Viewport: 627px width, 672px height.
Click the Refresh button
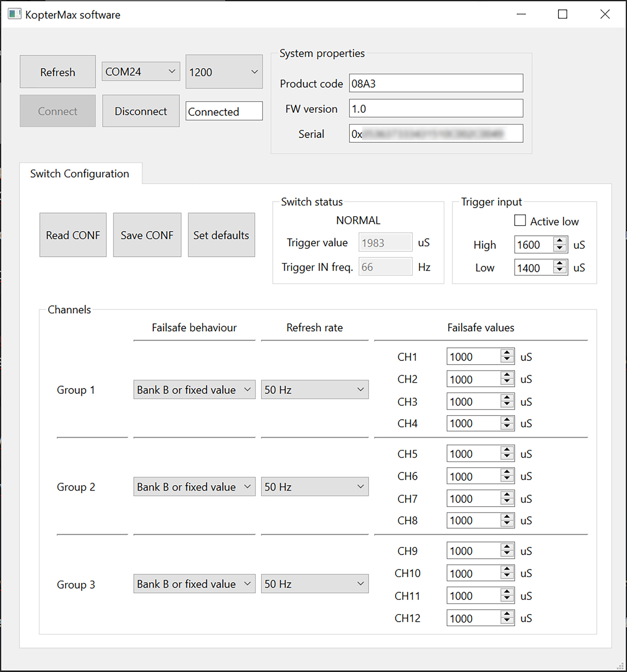click(58, 72)
